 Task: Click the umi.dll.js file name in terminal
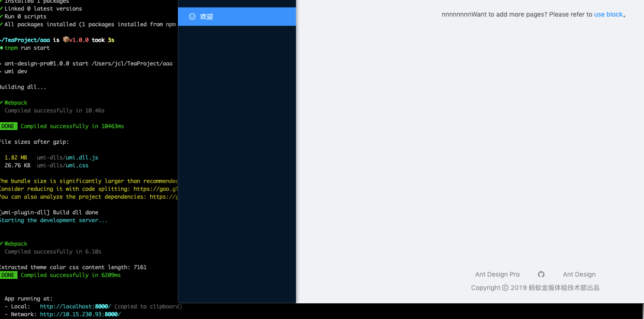[82, 158]
